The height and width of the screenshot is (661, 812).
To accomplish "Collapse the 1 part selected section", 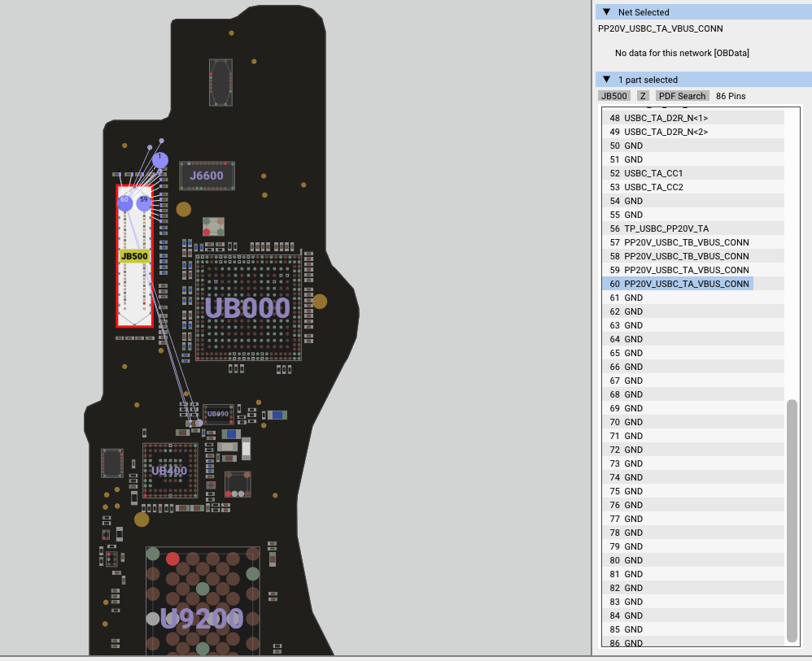I will (606, 80).
